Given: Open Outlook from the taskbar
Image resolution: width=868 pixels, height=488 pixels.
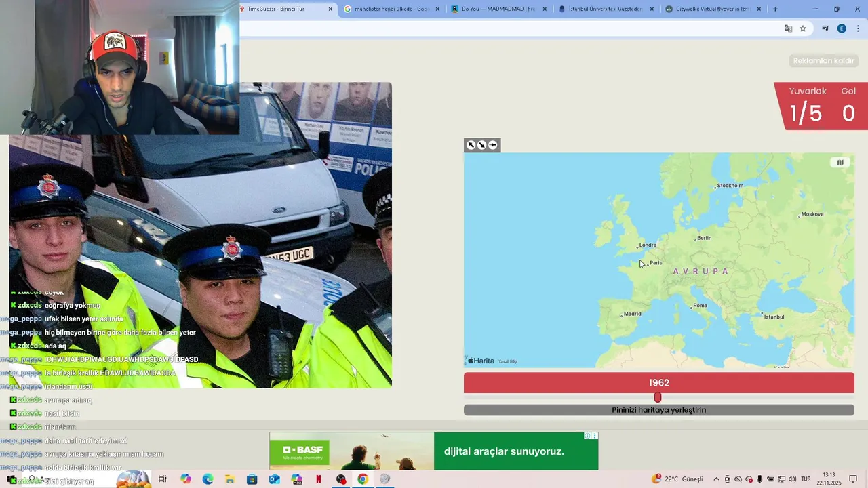Looking at the screenshot, I should (274, 479).
